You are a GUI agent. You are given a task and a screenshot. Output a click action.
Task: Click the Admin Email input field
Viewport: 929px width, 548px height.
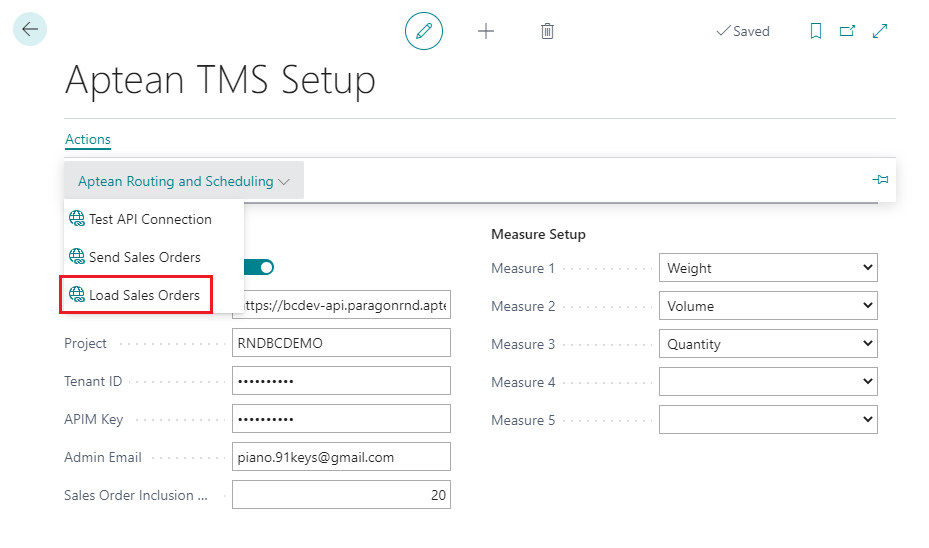point(341,457)
